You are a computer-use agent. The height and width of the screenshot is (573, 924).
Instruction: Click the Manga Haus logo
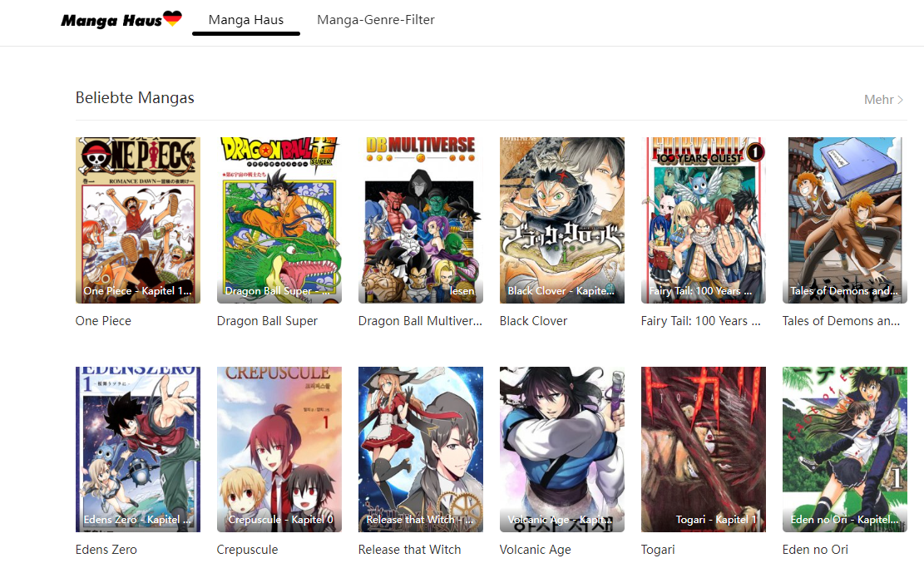(x=121, y=19)
